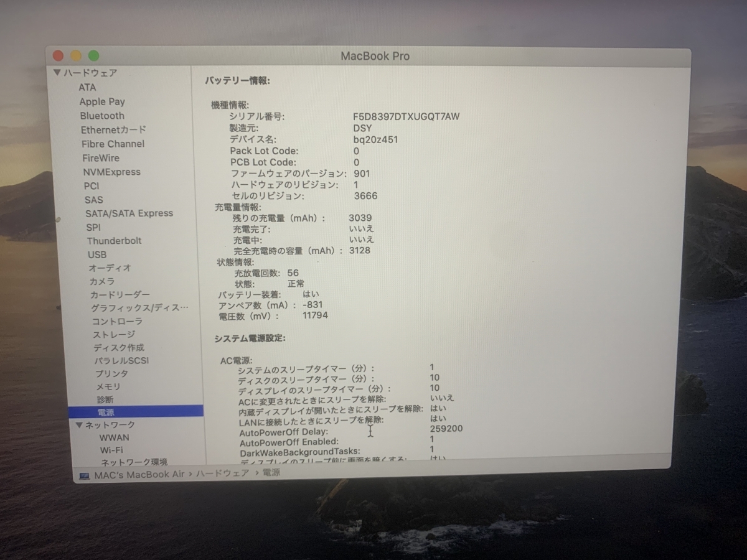The width and height of the screenshot is (747, 560).
Task: Click the amperage value -831
Action: (312, 305)
